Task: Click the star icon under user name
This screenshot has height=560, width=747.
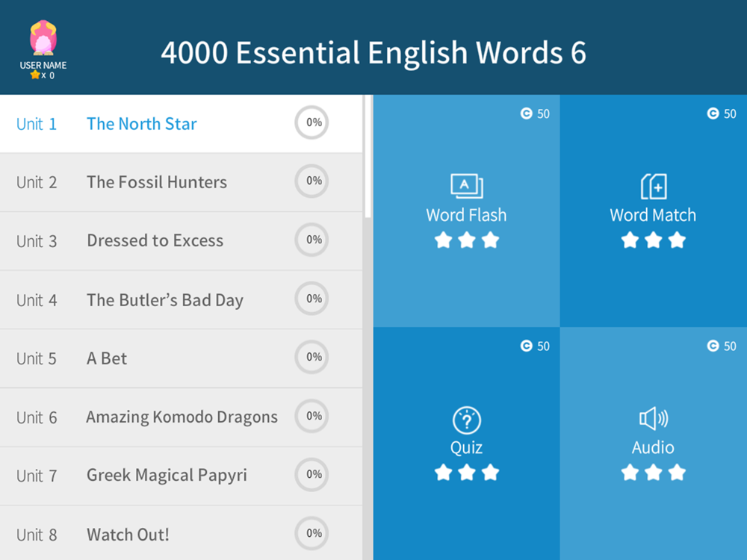Action: pyautogui.click(x=35, y=75)
